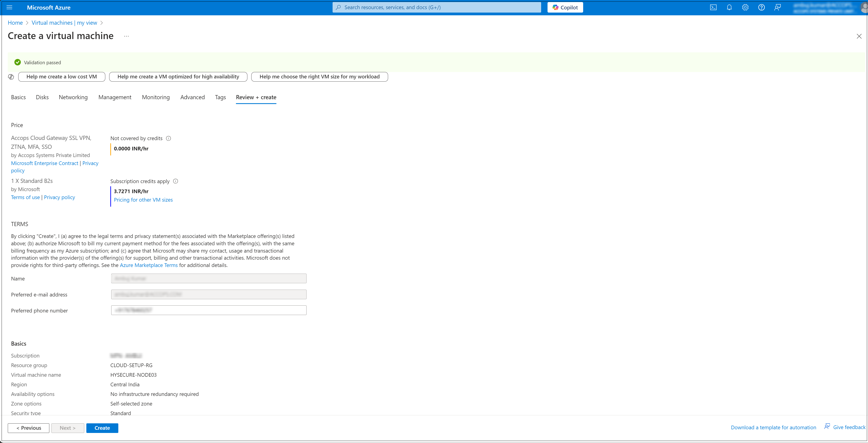
Task: Switch to the Disks tab
Action: (x=42, y=97)
